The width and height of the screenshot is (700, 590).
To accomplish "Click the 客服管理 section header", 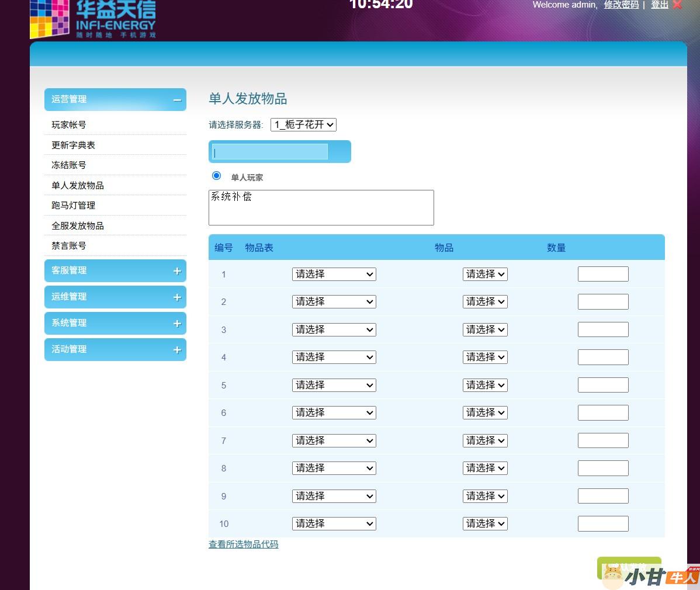I will click(x=115, y=271).
